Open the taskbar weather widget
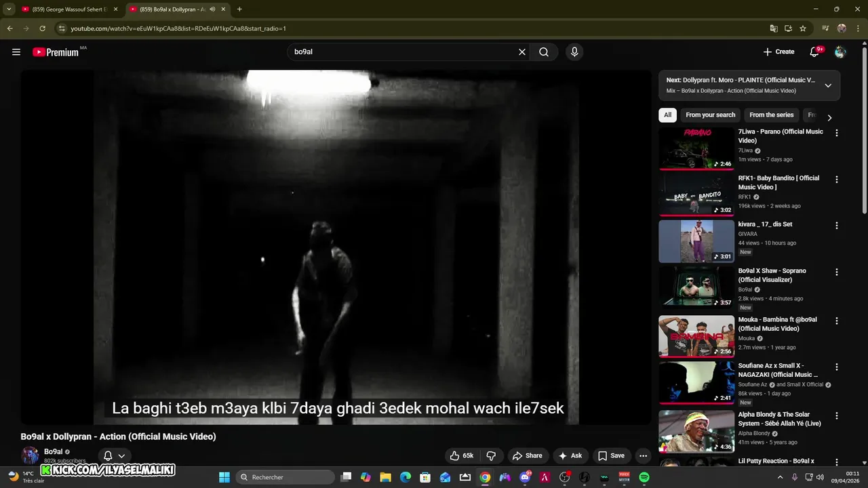This screenshot has width=868, height=488. pyautogui.click(x=24, y=477)
